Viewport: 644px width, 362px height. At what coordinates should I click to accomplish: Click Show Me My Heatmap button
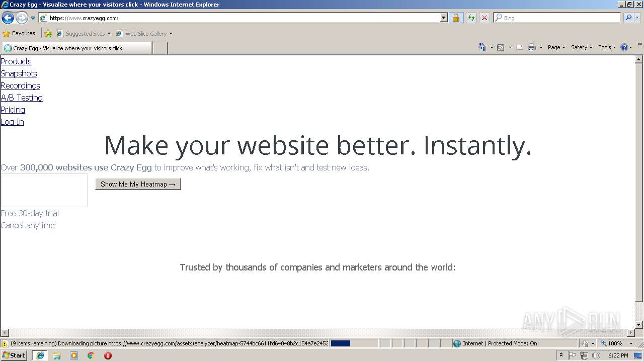(138, 184)
